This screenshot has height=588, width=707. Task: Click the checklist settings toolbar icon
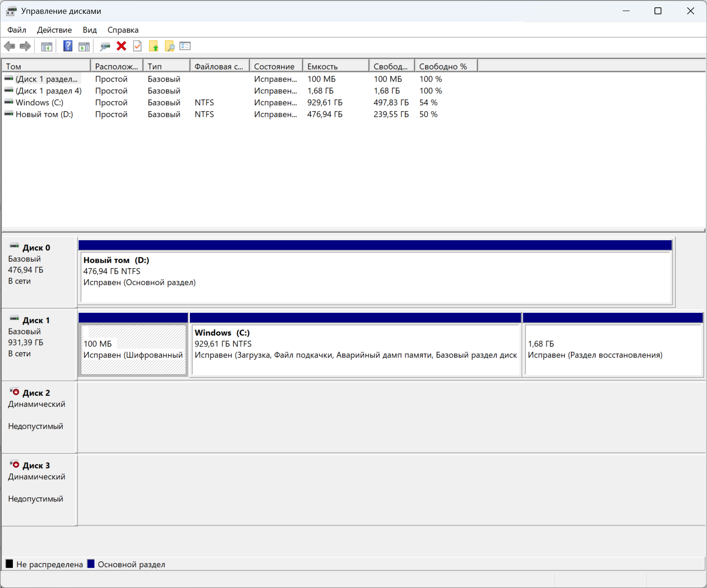coord(185,46)
